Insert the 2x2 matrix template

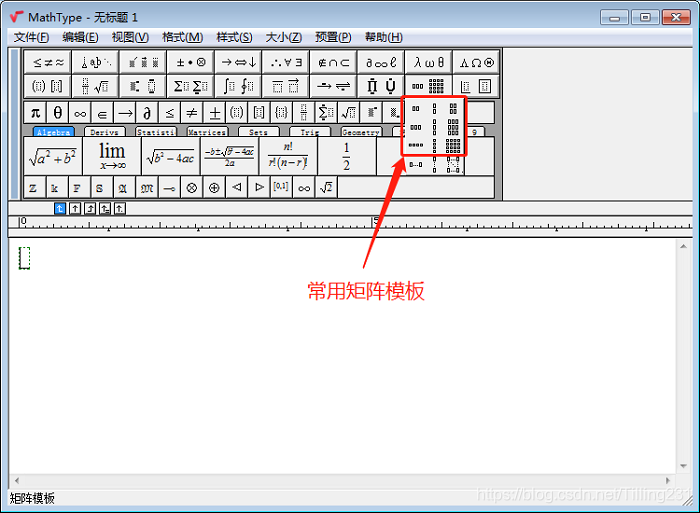[453, 108]
